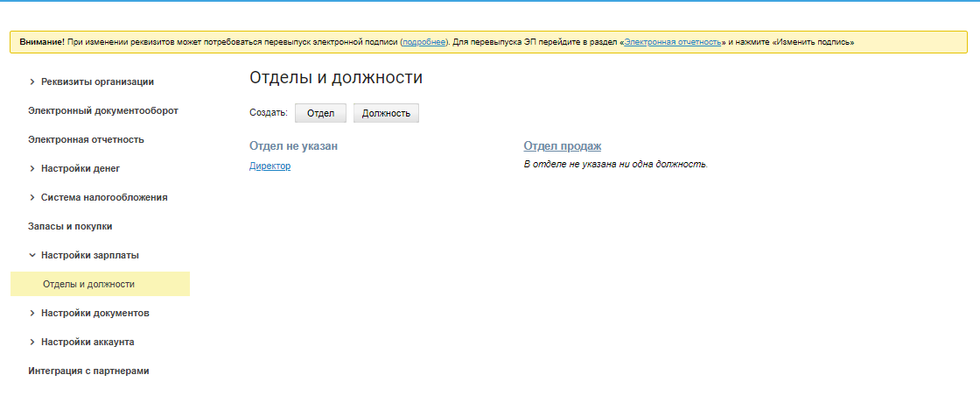The height and width of the screenshot is (396, 980).
Task: Click the bold Внимание! text
Action: pos(42,43)
